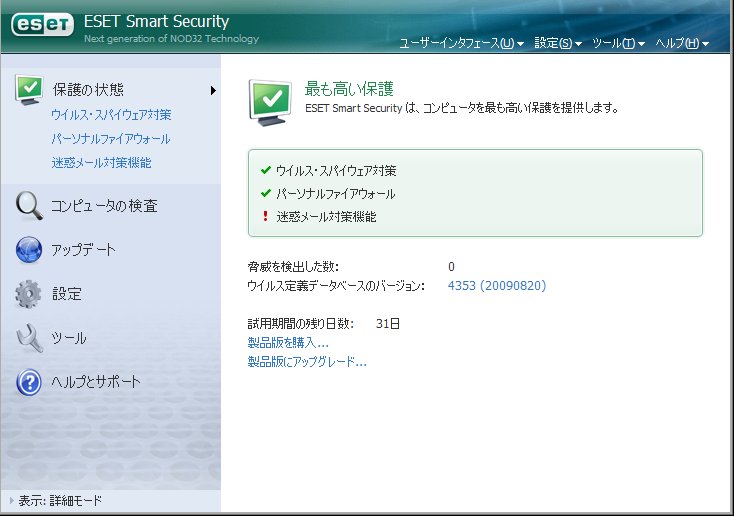Open the ヘルプ(H) menu

[x=677, y=43]
